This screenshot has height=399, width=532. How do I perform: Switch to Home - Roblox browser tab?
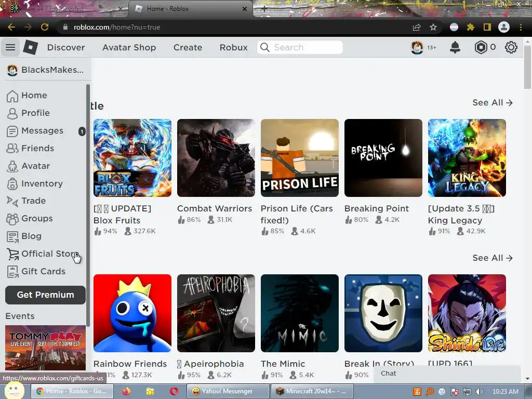pos(191,9)
